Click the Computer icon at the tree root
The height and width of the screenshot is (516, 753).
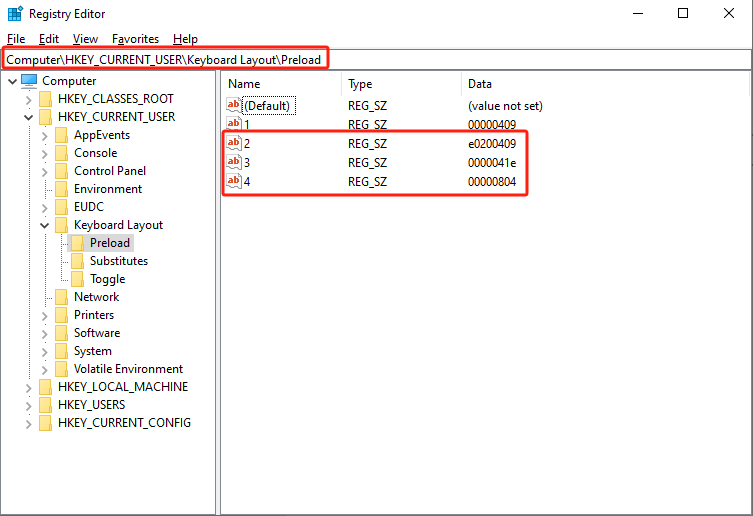[30, 81]
